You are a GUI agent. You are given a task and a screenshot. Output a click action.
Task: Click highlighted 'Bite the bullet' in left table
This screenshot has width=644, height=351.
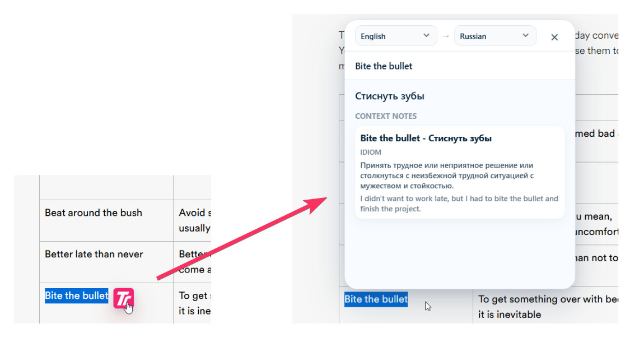pos(76,295)
